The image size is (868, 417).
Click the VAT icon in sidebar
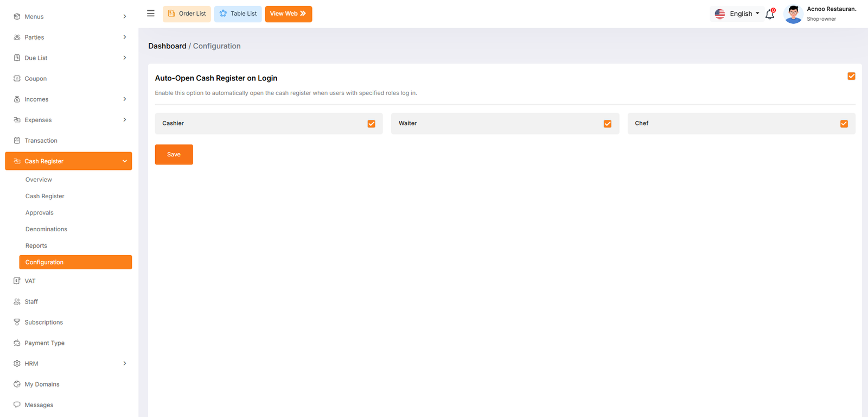[x=17, y=281]
